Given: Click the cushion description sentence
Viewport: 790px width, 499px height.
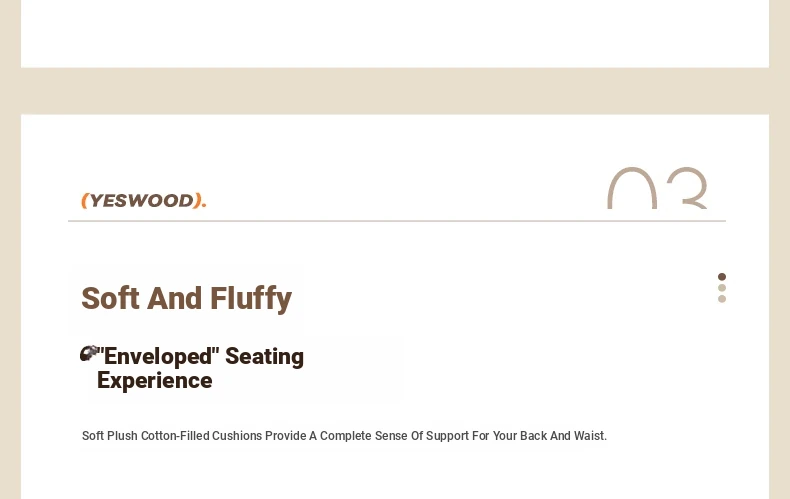Looking at the screenshot, I should pyautogui.click(x=344, y=436).
